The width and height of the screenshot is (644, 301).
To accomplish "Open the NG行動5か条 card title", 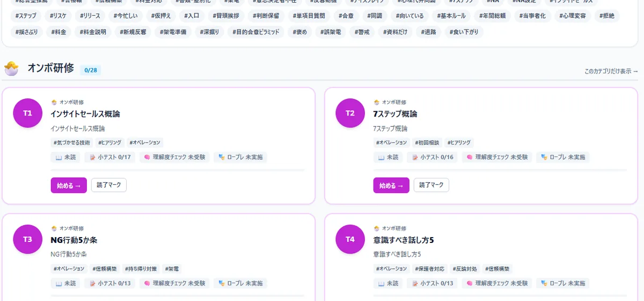I will (x=74, y=240).
